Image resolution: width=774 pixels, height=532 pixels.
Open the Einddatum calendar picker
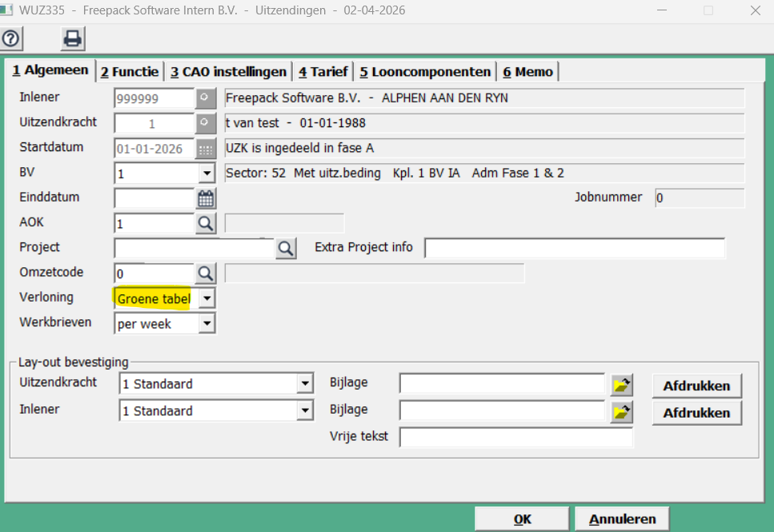click(207, 199)
